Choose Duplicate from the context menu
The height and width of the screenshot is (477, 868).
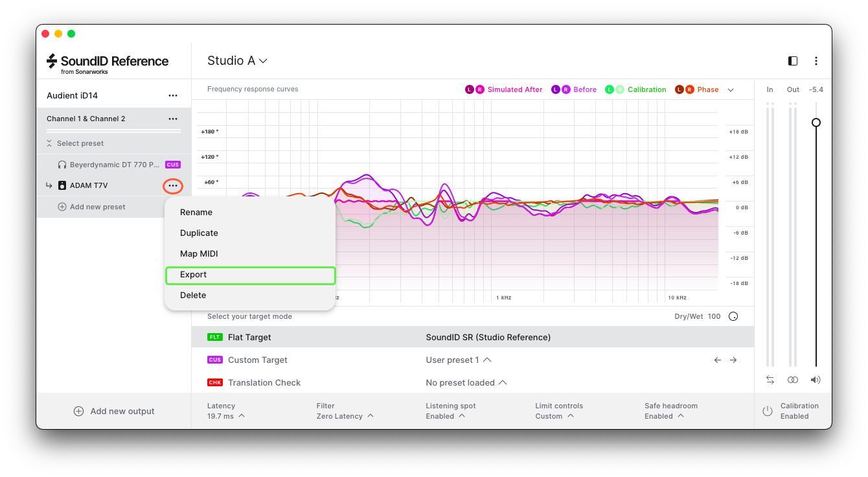pyautogui.click(x=250, y=233)
